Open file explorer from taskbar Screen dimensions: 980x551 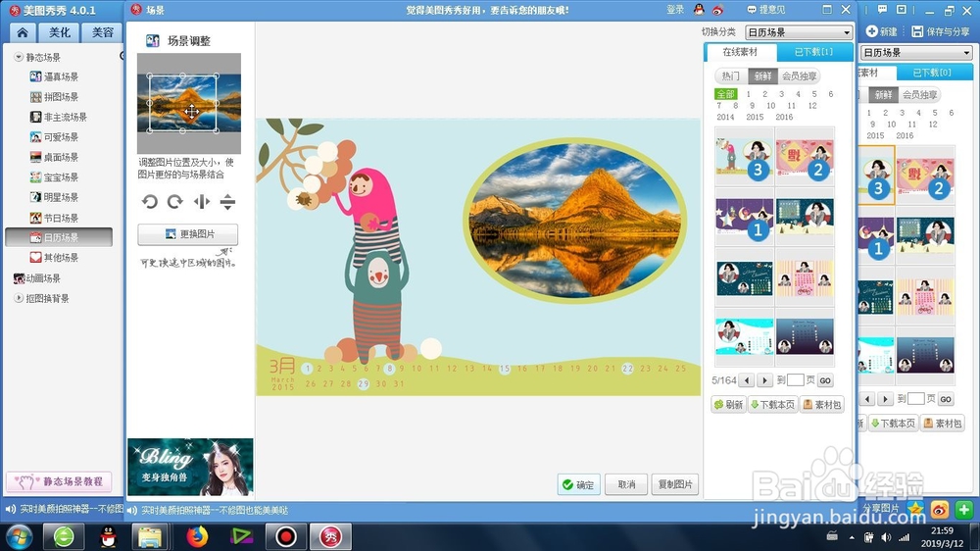click(x=150, y=536)
